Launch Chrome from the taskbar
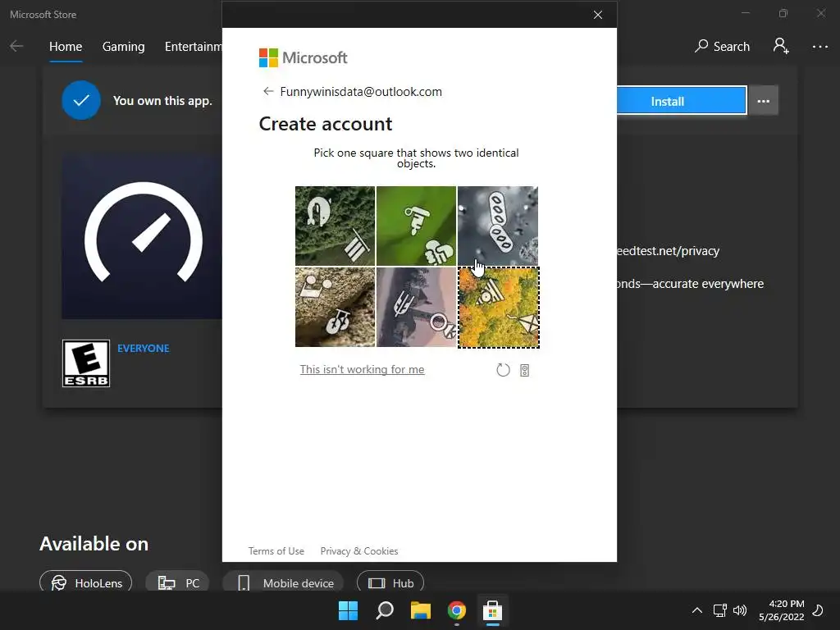This screenshot has width=840, height=630. (456, 610)
